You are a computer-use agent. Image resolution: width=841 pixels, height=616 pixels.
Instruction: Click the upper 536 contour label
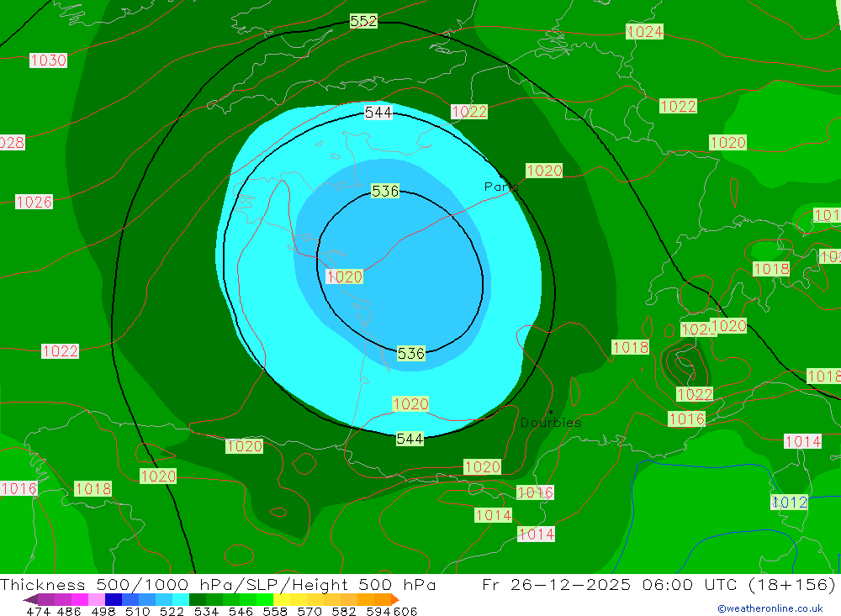[x=385, y=192]
